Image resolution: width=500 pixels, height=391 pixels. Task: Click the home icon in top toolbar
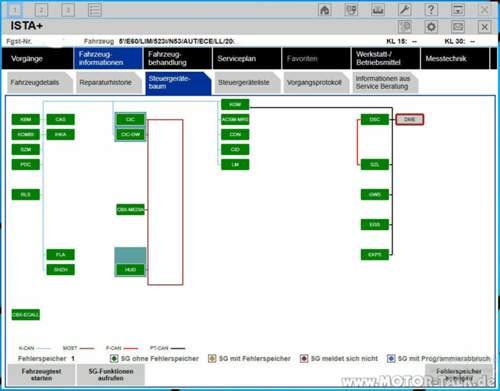(x=325, y=10)
